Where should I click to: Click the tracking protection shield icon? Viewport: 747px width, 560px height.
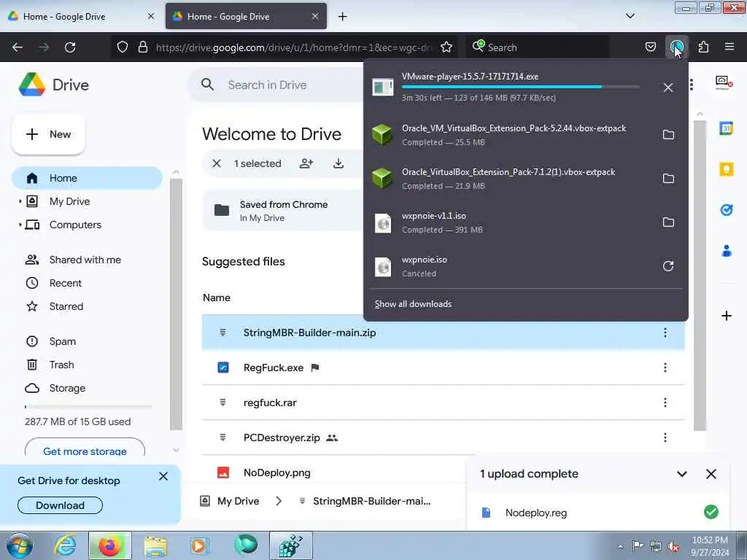coord(123,47)
